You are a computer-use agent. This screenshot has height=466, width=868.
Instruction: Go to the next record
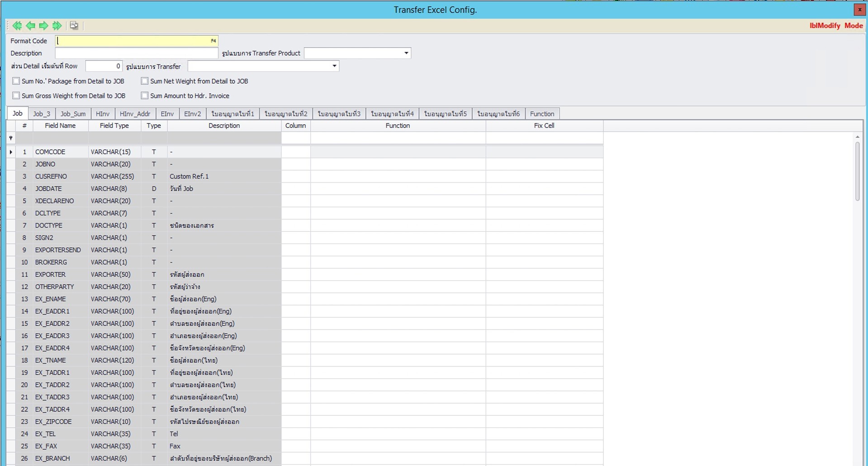click(x=43, y=26)
